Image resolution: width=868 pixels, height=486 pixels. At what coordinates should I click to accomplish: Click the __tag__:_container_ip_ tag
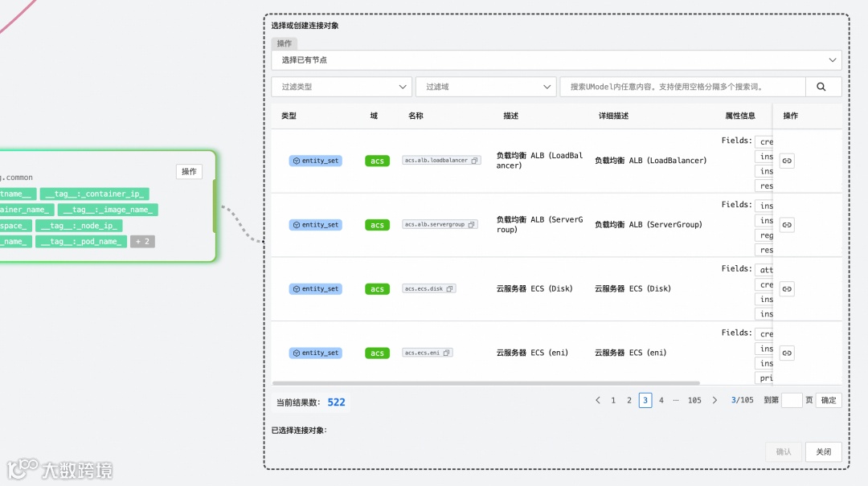pyautogui.click(x=95, y=194)
